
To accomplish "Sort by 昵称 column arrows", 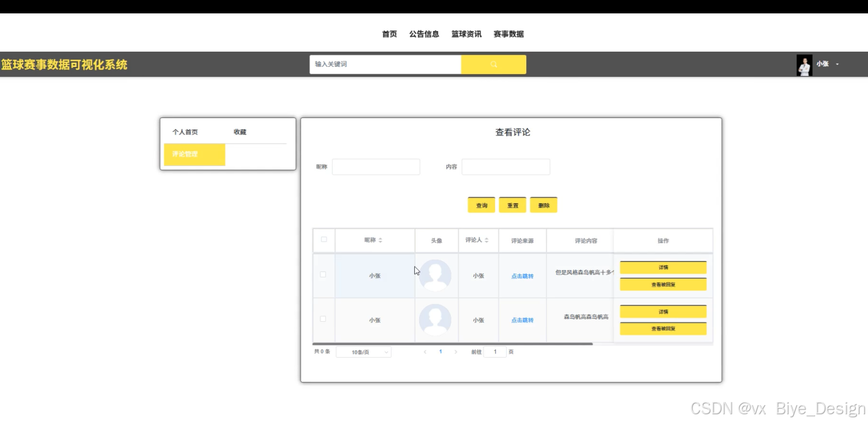I will (380, 240).
